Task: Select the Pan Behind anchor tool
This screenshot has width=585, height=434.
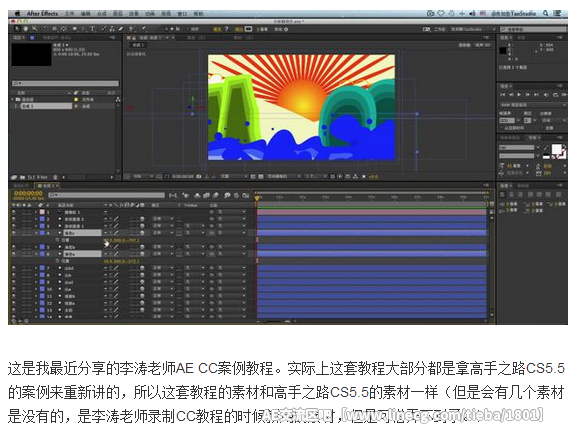Action: (x=63, y=29)
